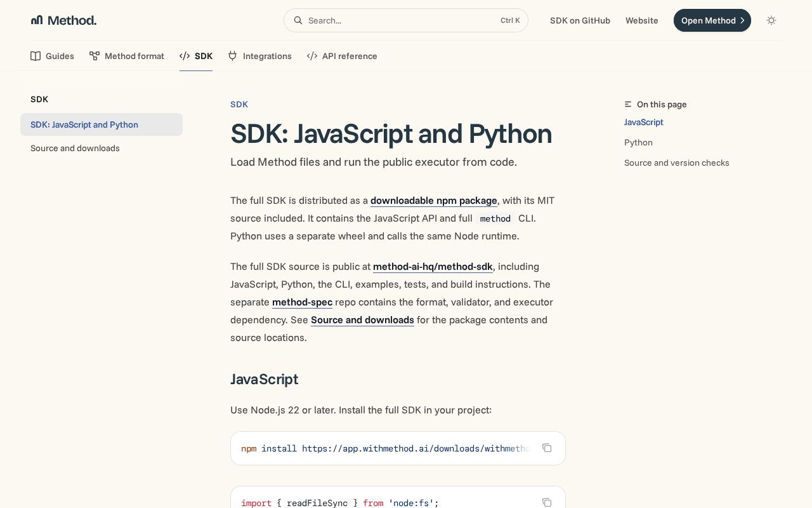Image resolution: width=812 pixels, height=508 pixels.
Task: Click the API reference code icon
Action: pos(312,56)
